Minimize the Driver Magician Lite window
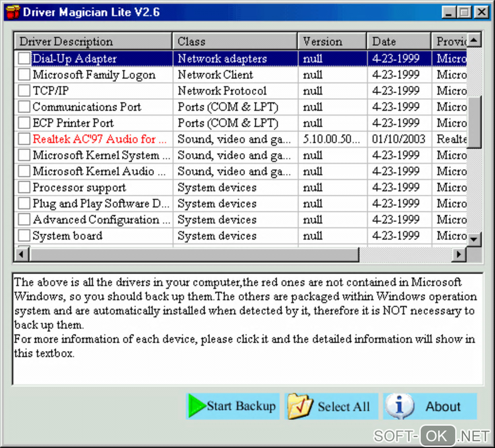495x448 pixels. (x=448, y=12)
